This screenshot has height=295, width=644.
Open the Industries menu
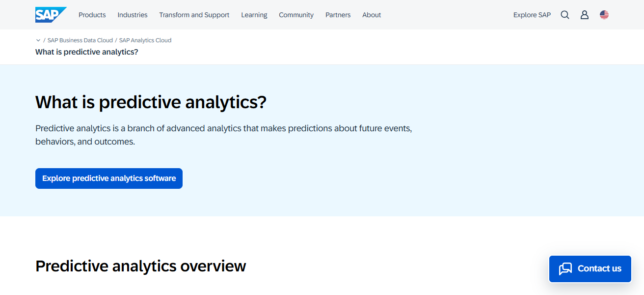(132, 15)
